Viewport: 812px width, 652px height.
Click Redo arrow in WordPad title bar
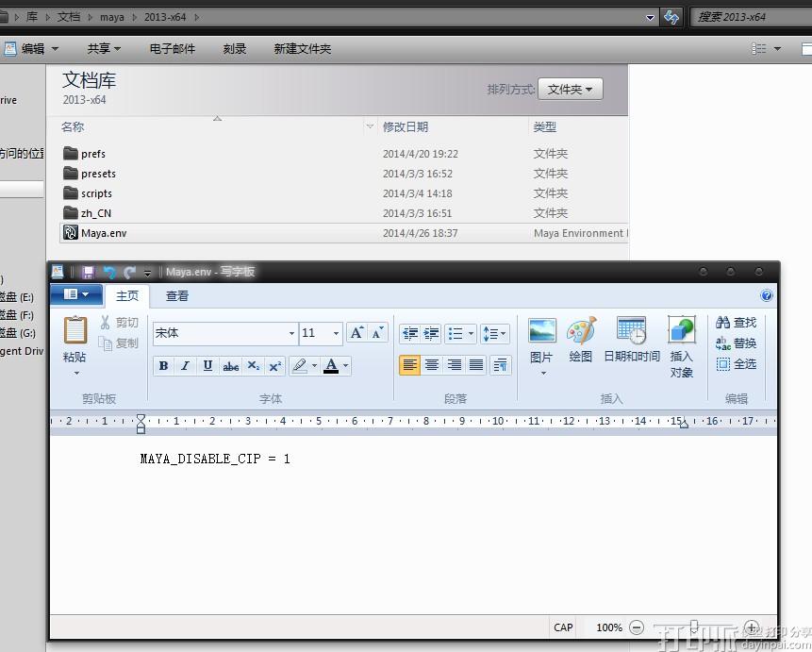pos(129,272)
